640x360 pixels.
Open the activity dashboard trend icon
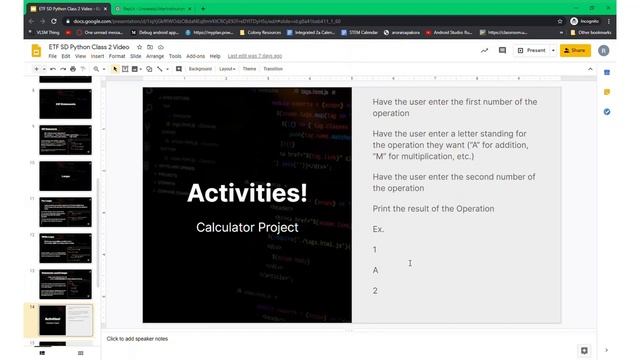tap(484, 51)
